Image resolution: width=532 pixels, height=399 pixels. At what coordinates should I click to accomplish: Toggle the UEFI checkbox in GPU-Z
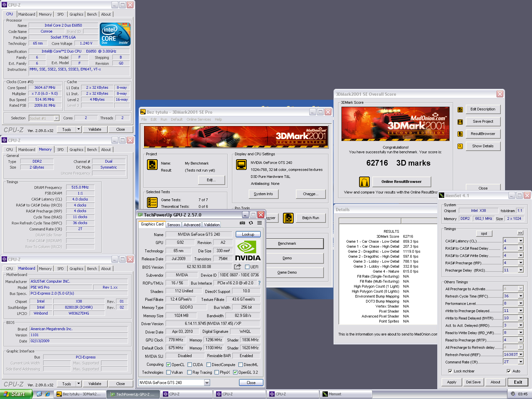point(247,267)
